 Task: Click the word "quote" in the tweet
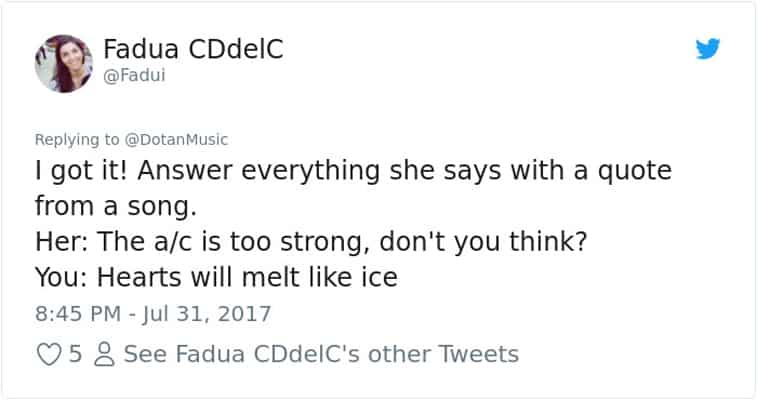pos(630,171)
